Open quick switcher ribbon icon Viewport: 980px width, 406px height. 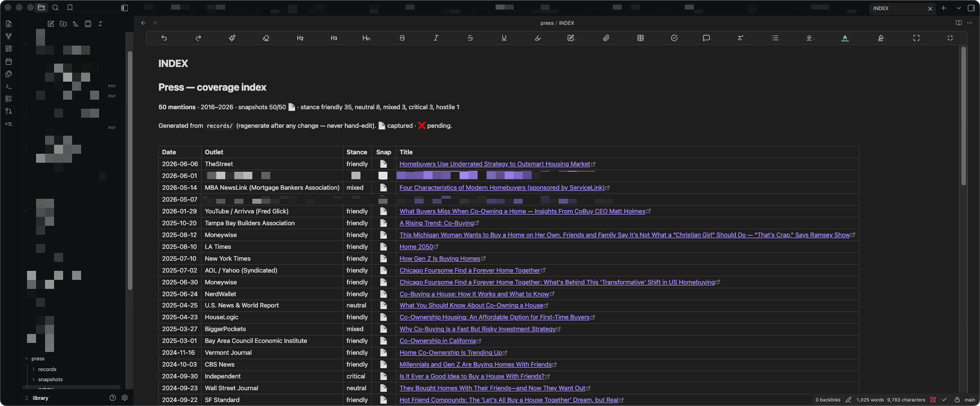pyautogui.click(x=8, y=24)
